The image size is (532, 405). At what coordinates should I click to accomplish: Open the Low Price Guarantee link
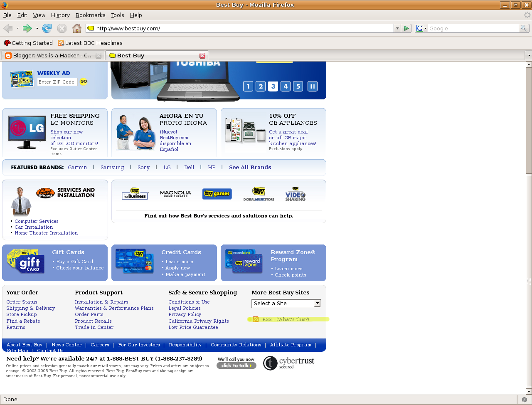(193, 327)
